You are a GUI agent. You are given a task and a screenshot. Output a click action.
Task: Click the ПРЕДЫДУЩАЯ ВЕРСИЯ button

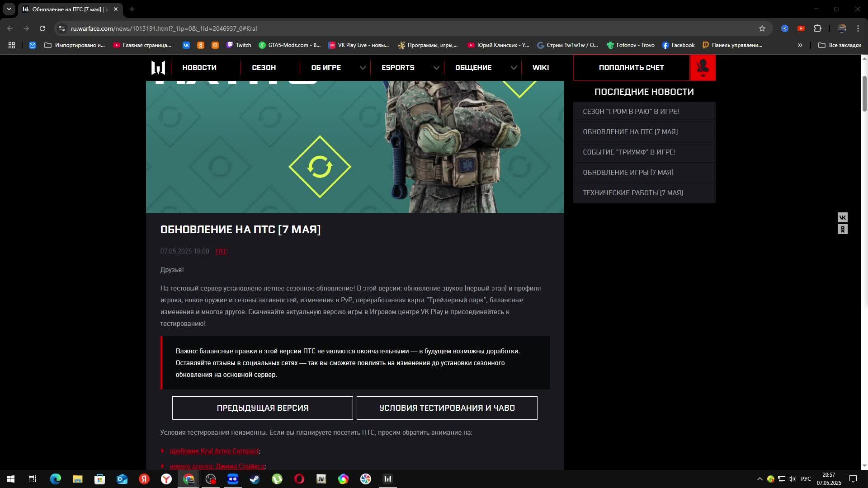[262, 408]
